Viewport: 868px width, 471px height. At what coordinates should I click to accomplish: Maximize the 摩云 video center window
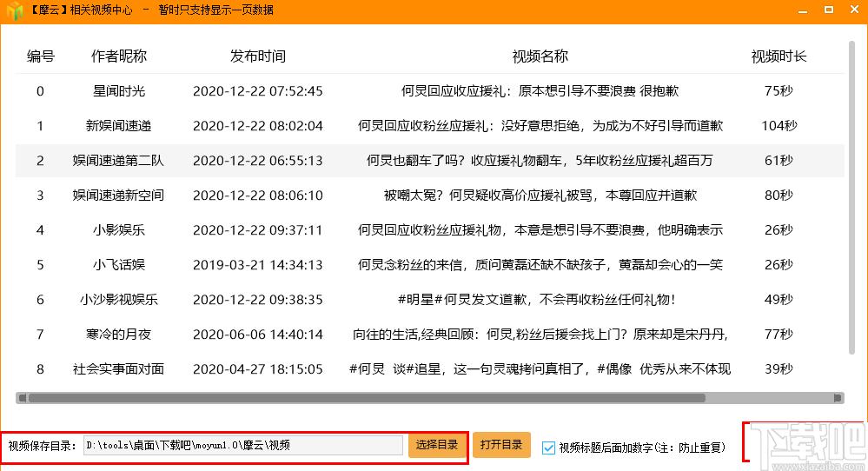coord(829,10)
